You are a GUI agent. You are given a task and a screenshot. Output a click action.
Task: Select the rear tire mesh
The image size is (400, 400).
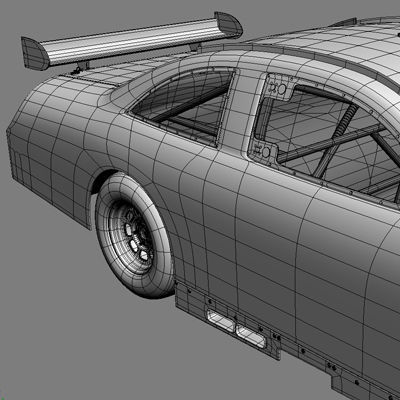click(136, 235)
